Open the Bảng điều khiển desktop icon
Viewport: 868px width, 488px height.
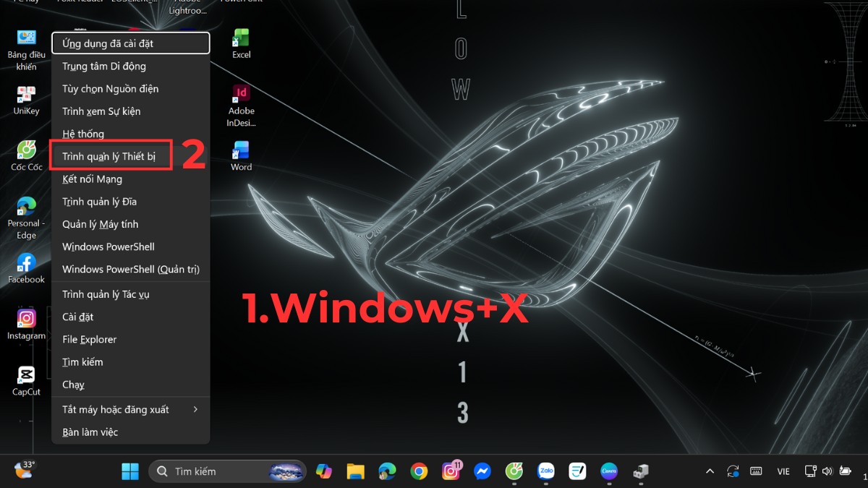tap(26, 50)
